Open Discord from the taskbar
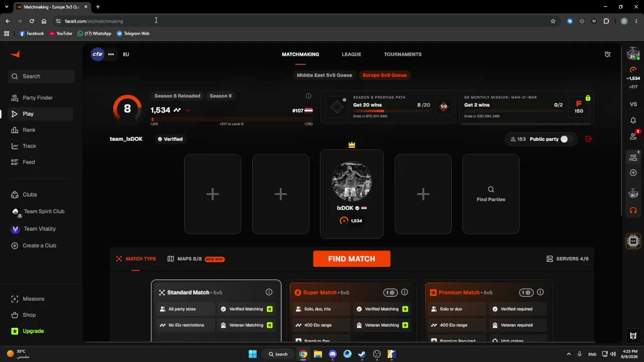 tap(333, 354)
